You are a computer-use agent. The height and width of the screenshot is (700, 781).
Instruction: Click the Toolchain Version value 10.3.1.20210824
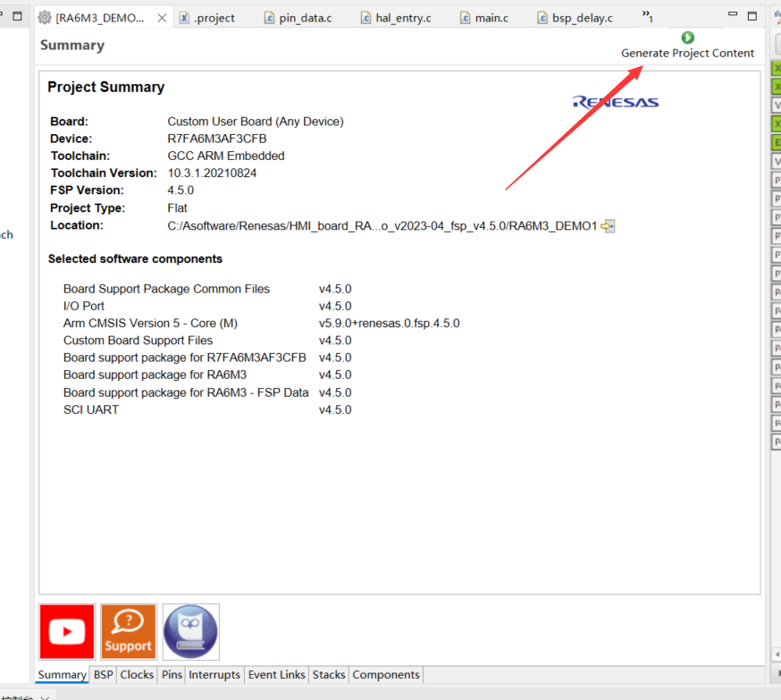212,173
